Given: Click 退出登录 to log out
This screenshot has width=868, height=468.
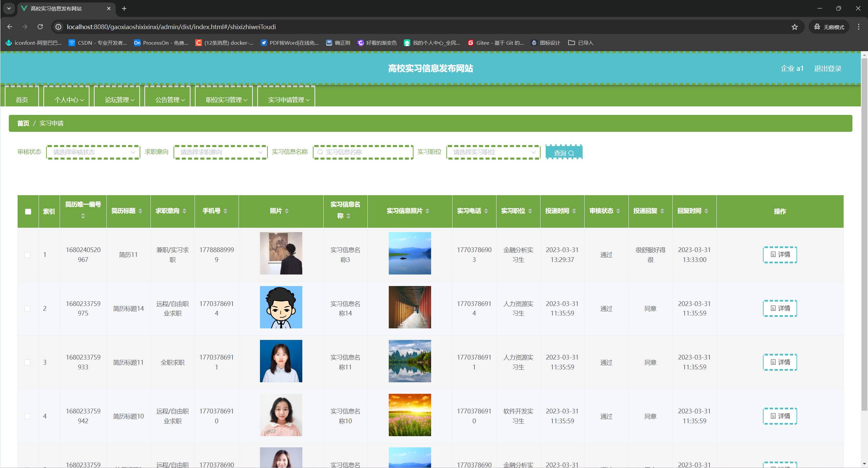Looking at the screenshot, I should coord(827,68).
